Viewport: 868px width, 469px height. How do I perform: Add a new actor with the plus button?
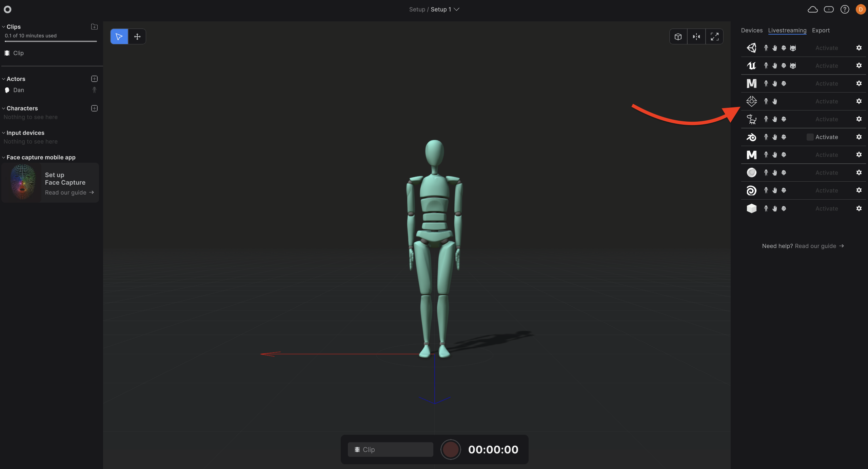tap(94, 79)
